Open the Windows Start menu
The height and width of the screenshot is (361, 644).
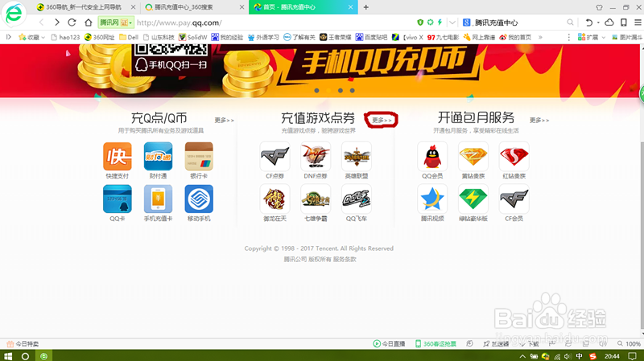pyautogui.click(x=8, y=356)
